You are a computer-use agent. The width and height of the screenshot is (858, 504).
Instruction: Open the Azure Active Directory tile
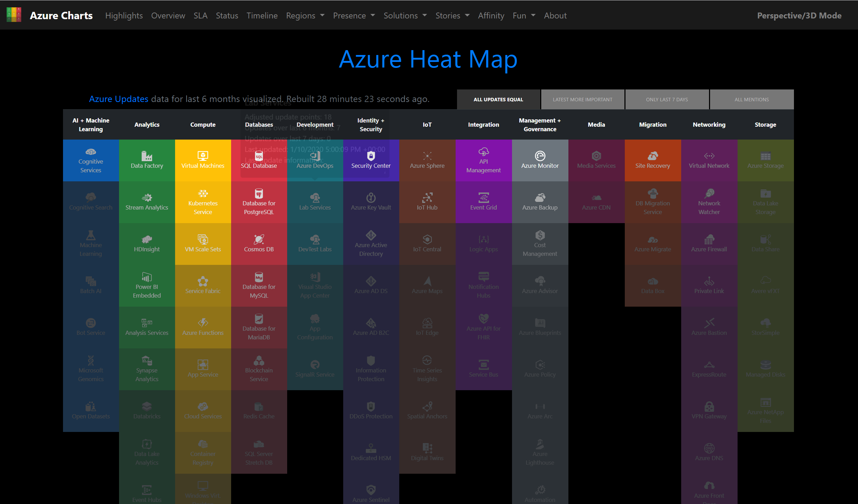(371, 244)
